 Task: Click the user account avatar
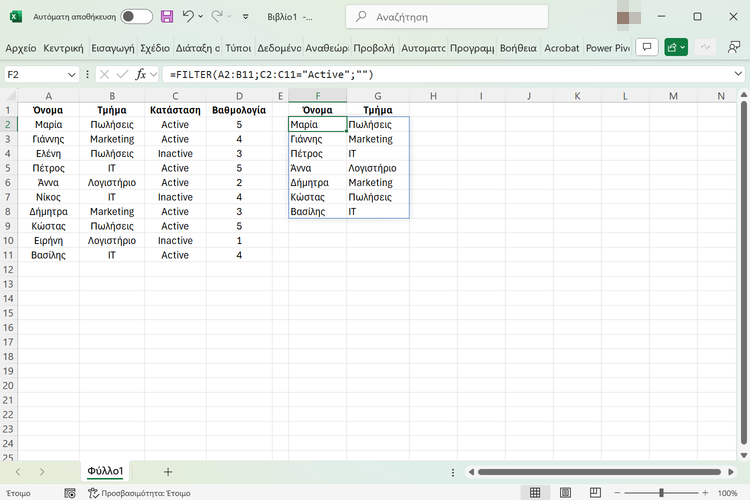coord(629,17)
